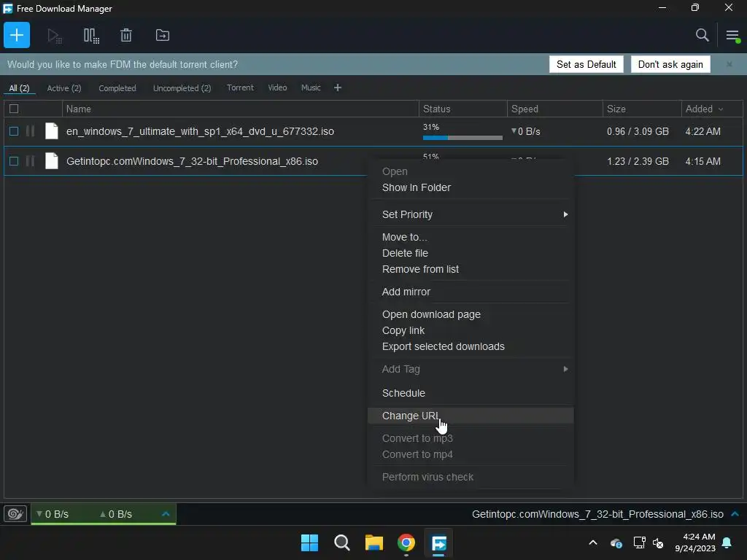The width and height of the screenshot is (747, 560).
Task: Open Windows taskbar search
Action: pyautogui.click(x=341, y=542)
